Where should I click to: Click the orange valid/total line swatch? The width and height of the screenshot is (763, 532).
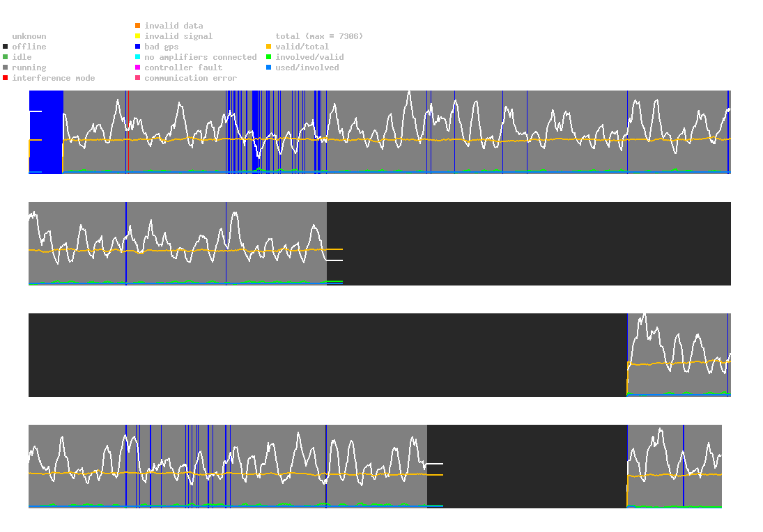[x=268, y=47]
